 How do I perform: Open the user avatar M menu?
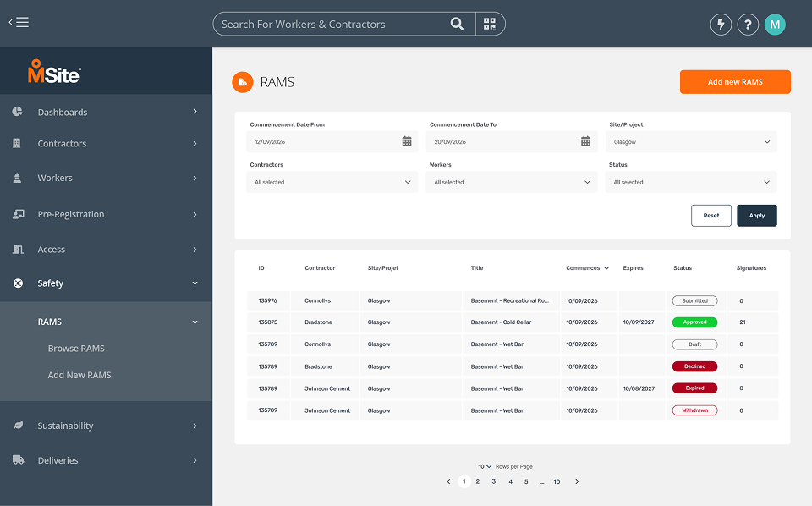775,25
